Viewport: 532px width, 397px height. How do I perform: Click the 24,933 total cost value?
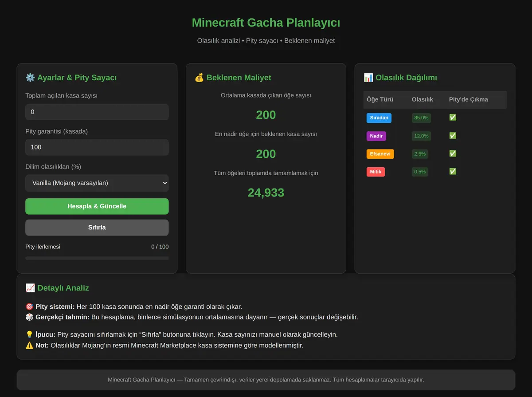[266, 193]
